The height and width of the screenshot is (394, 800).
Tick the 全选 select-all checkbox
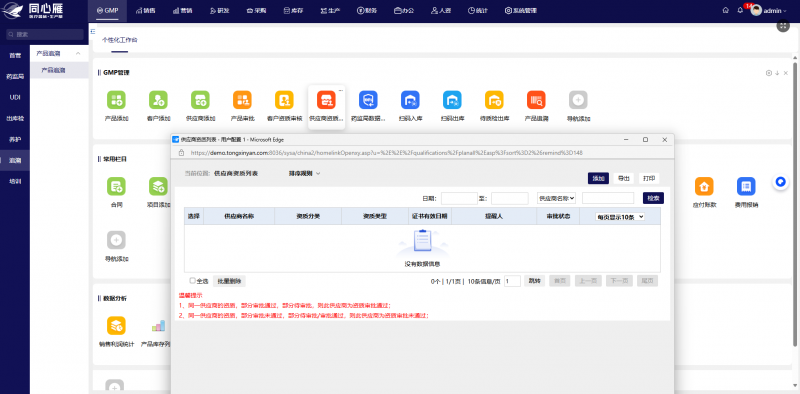point(192,281)
